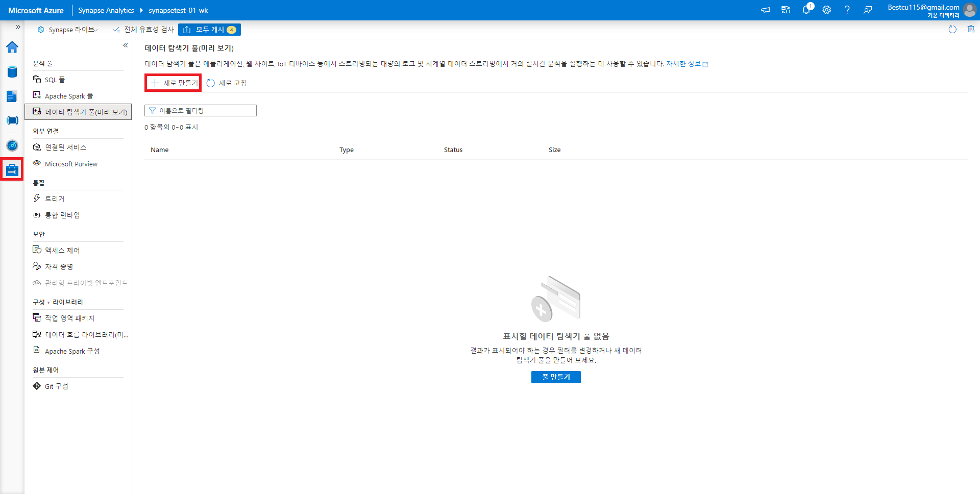This screenshot has width=980, height=494.
Task: Click 전체 유효성 검사 (Validate all)
Action: tap(143, 30)
